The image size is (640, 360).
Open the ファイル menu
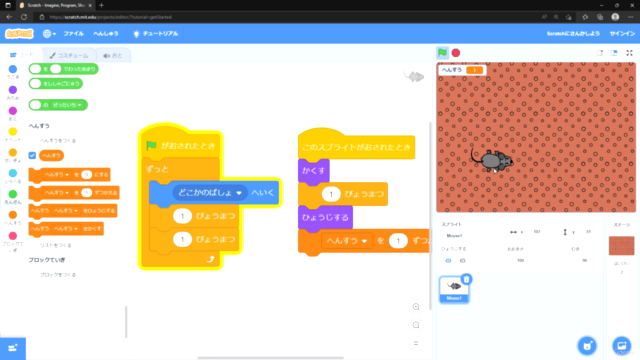(73, 33)
